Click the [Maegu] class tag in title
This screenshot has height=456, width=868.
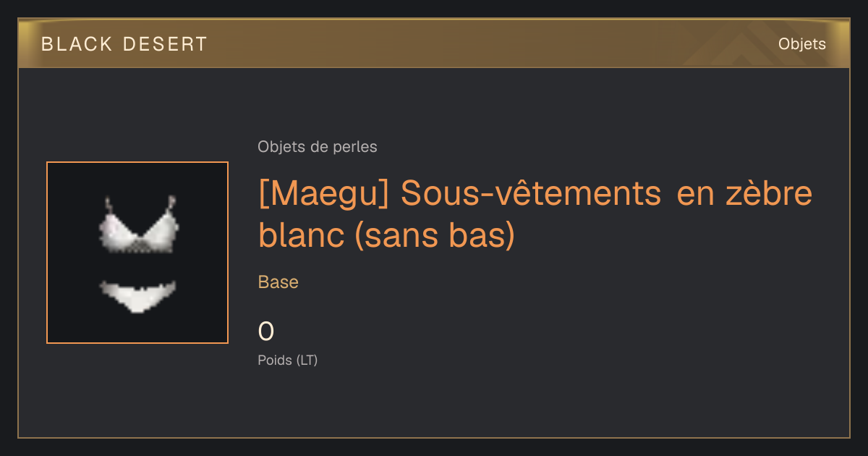pyautogui.click(x=324, y=194)
